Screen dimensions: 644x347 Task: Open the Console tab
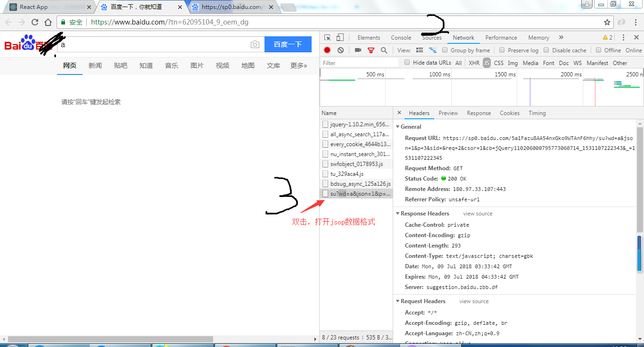[x=401, y=38]
